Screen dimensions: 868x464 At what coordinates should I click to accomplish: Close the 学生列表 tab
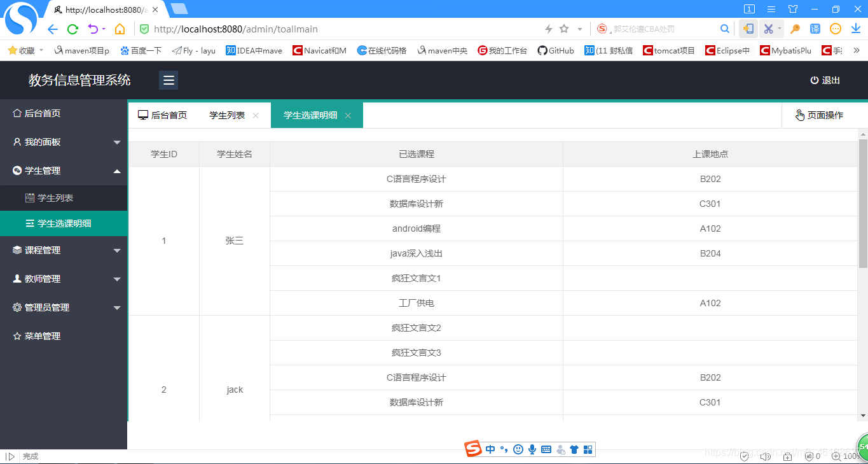click(256, 116)
